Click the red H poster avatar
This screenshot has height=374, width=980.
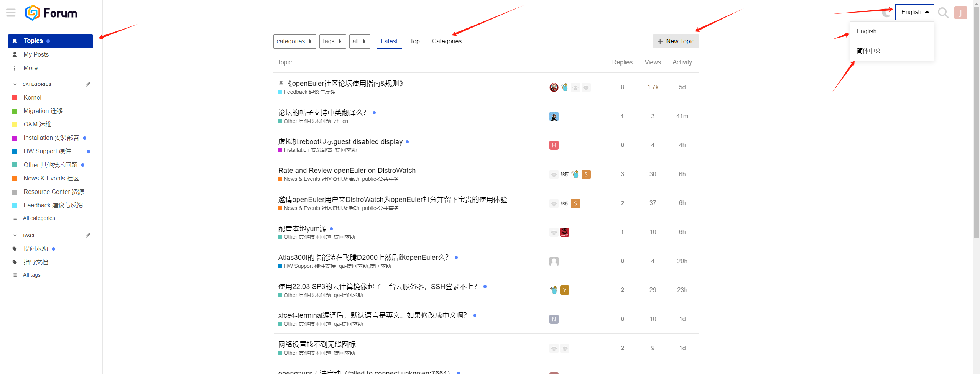[x=554, y=145]
